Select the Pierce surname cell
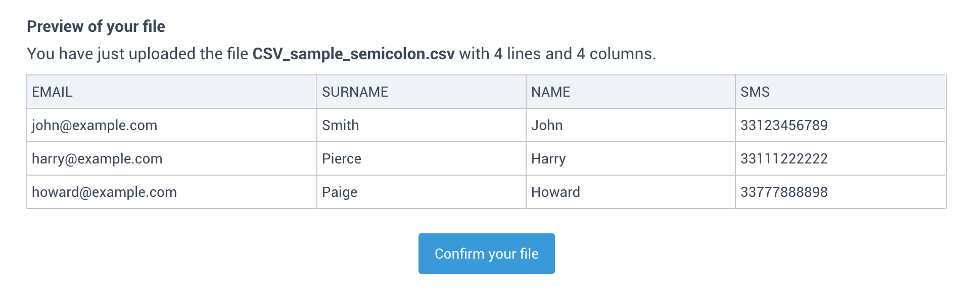This screenshot has width=980, height=289. 422,158
